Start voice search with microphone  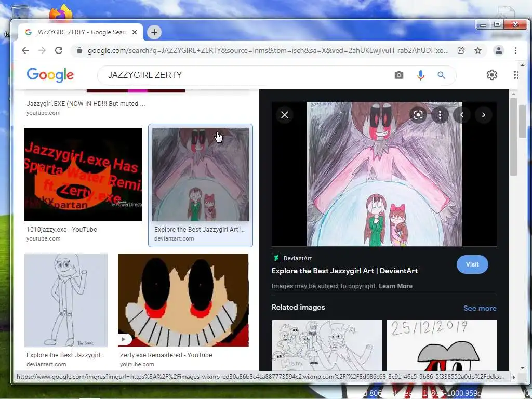coord(420,75)
